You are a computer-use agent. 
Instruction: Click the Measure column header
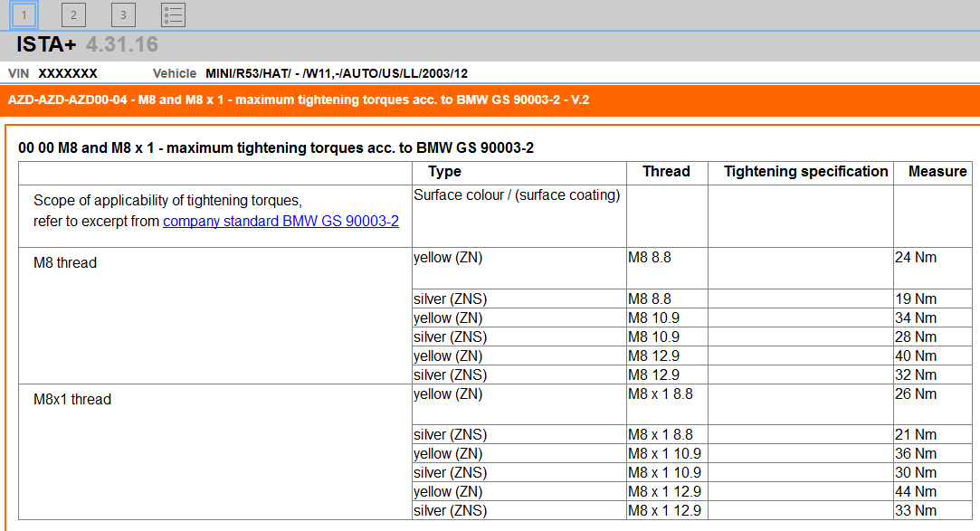point(937,172)
